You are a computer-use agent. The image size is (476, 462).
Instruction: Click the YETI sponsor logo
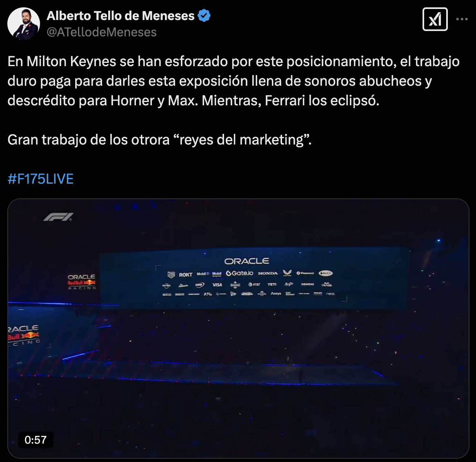click(272, 284)
